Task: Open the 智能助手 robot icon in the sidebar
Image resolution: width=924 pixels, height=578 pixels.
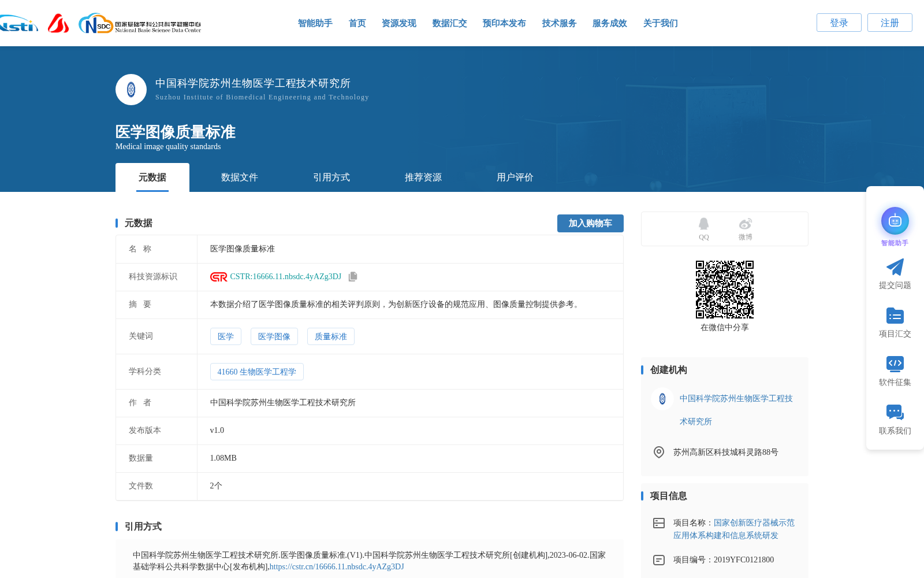Action: coord(895,221)
